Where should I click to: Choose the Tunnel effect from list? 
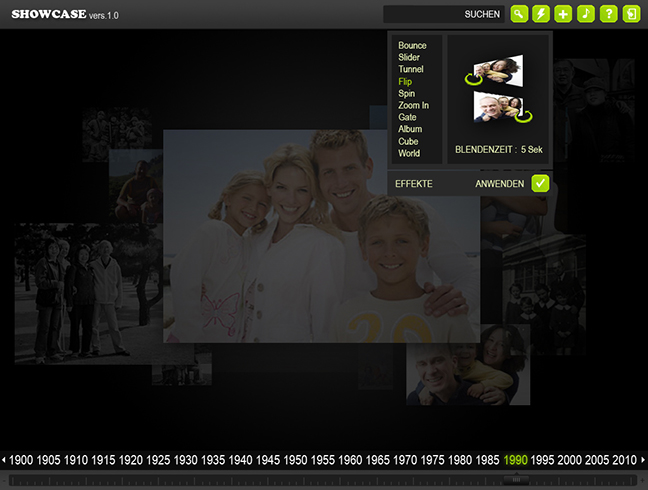pos(411,70)
